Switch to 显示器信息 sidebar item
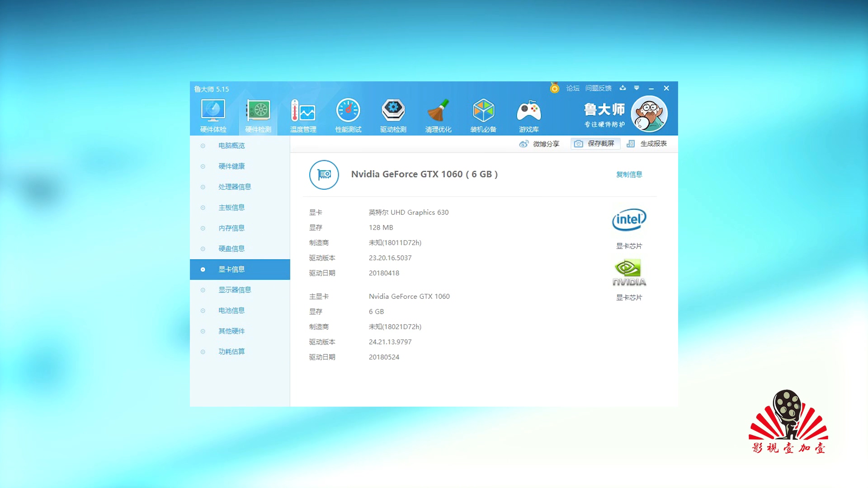The height and width of the screenshot is (488, 868). click(235, 290)
